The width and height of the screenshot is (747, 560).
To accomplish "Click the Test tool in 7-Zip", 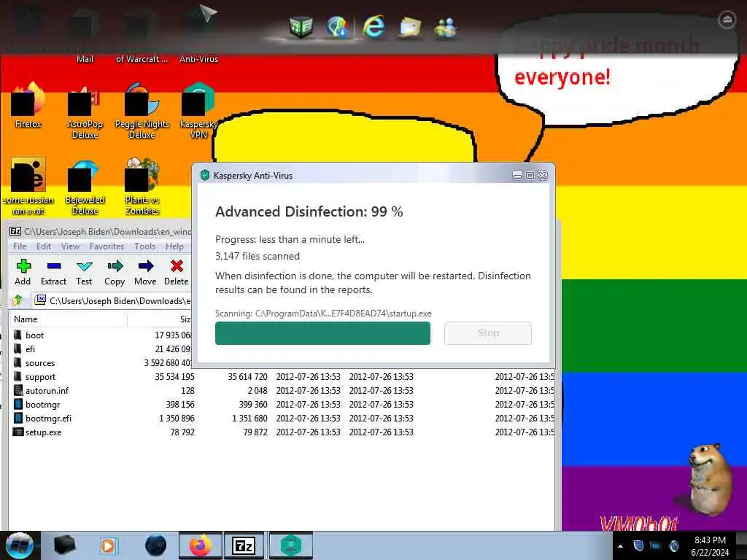I will [84, 273].
